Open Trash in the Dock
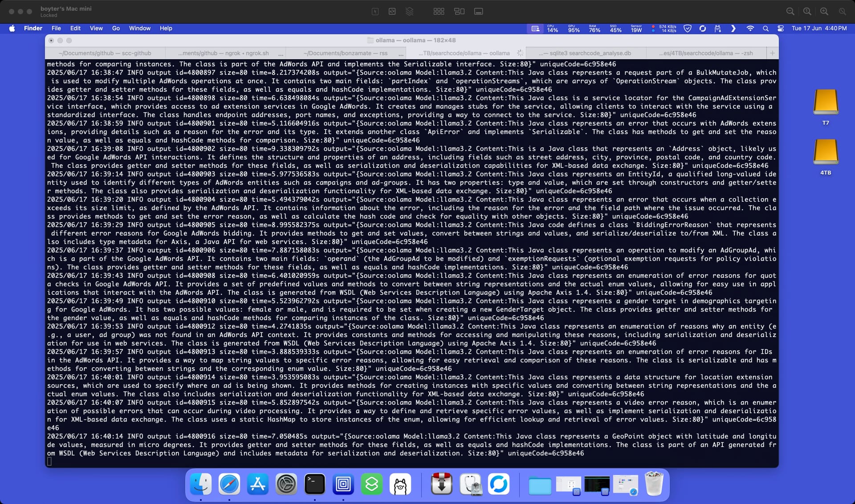Screen dimensions: 855x504 (654, 484)
